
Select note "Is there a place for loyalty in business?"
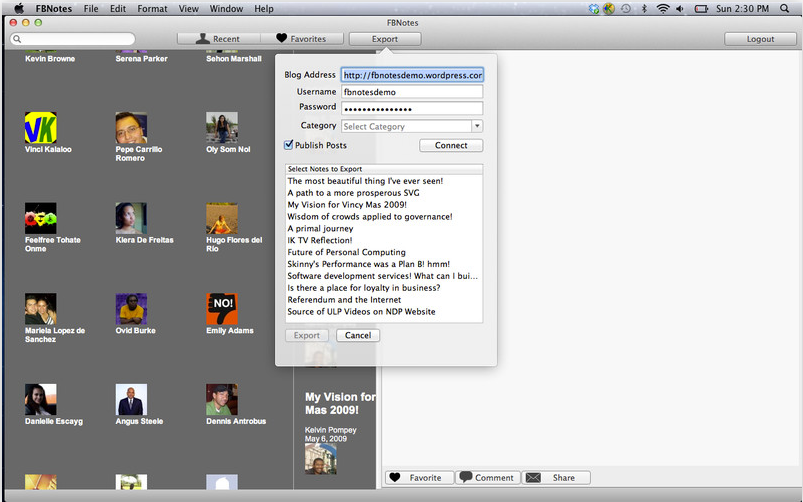(x=384, y=288)
